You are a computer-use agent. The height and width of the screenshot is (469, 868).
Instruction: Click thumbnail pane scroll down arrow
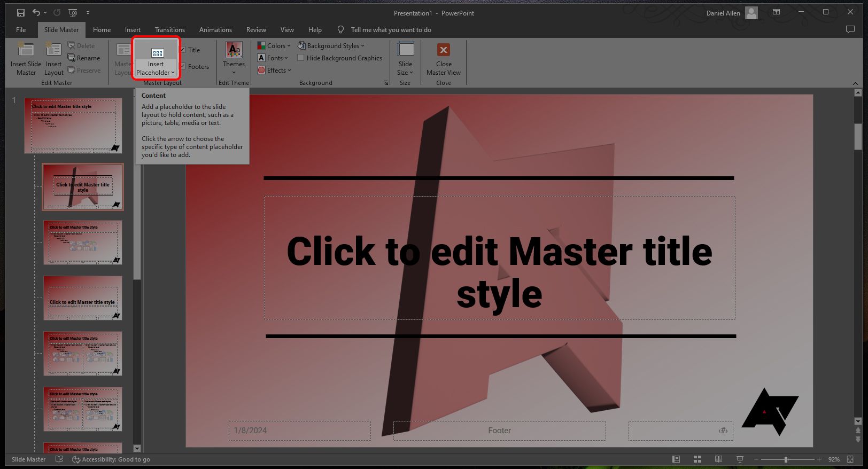tap(137, 448)
